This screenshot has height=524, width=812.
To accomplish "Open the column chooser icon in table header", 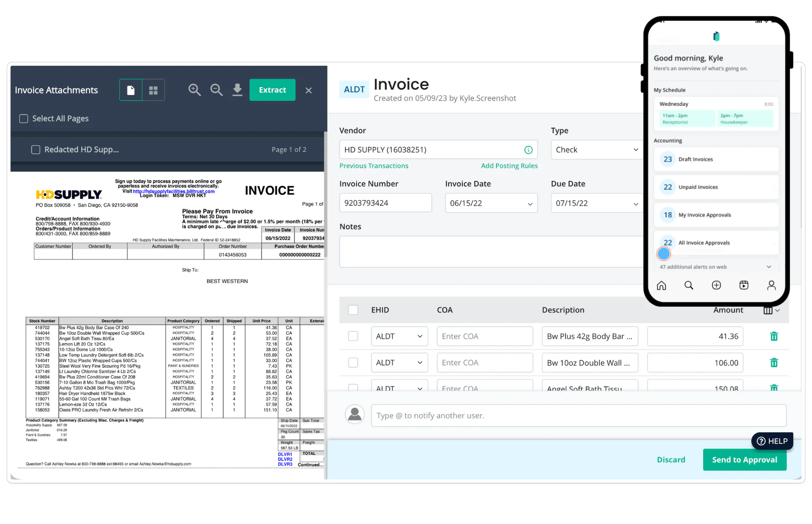I will 771,310.
